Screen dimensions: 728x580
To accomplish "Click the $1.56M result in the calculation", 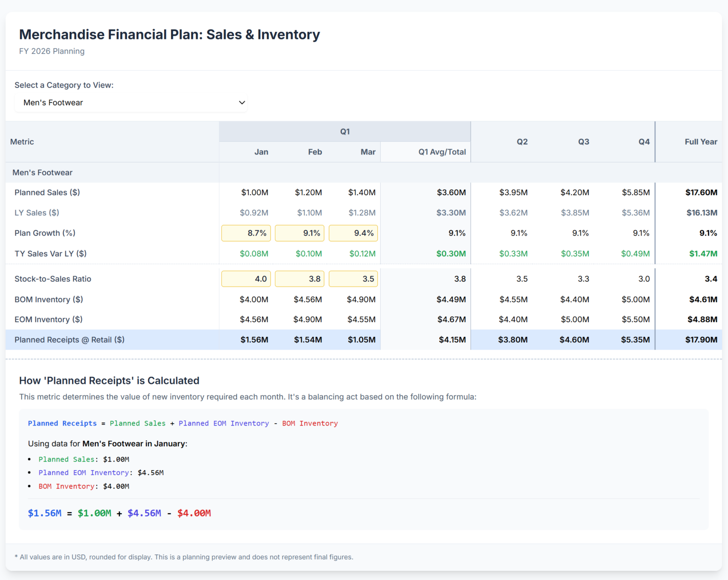I will coord(44,513).
